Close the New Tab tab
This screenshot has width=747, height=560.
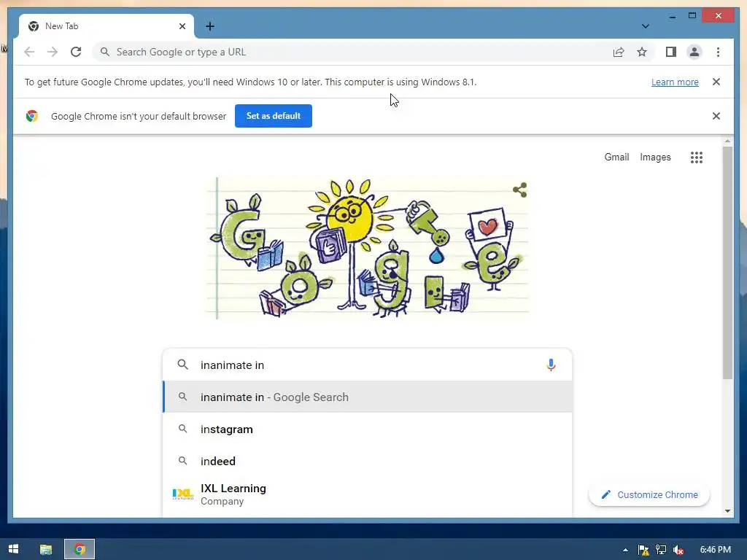coord(182,26)
